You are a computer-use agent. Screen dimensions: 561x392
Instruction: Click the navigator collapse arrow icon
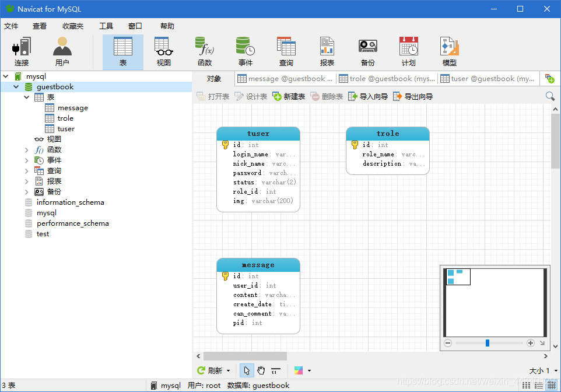[542, 343]
